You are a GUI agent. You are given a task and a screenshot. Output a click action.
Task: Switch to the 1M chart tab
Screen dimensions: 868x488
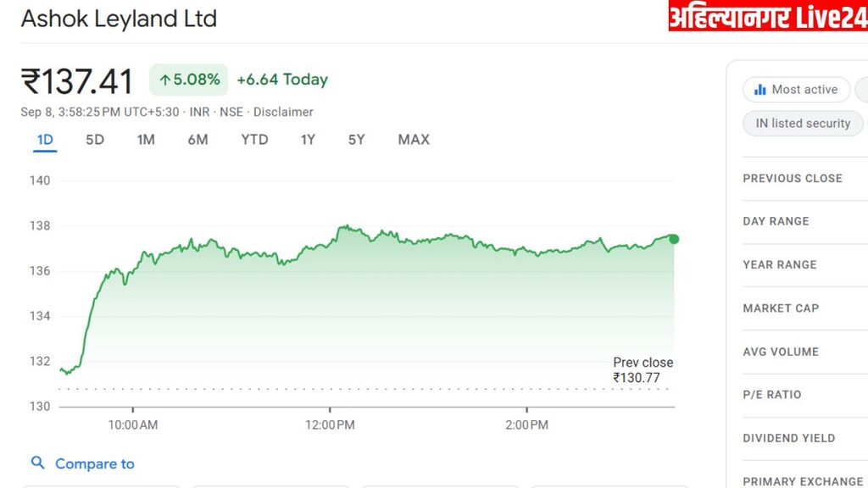(x=146, y=140)
